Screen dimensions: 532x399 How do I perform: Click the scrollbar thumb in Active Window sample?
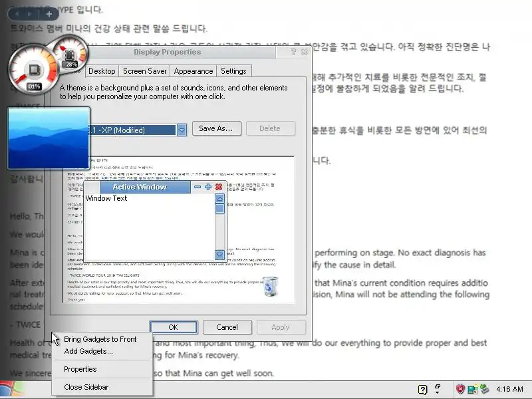219,208
